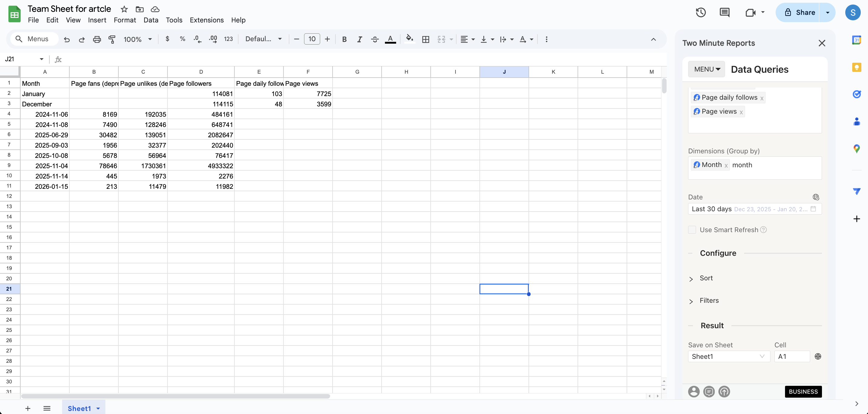The width and height of the screenshot is (868, 414).
Task: Open the fill color picker
Action: [409, 39]
